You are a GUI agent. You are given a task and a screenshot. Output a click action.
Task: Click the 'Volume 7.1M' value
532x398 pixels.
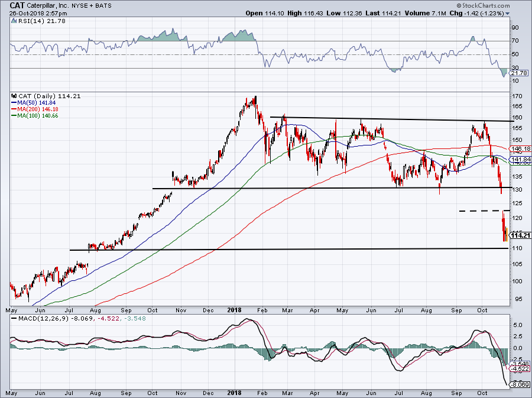(x=425, y=13)
